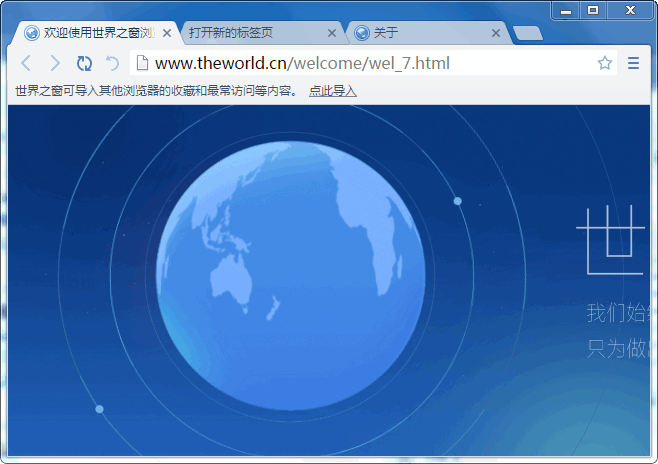Reload the current page
This screenshot has width=658, height=464.
click(84, 63)
